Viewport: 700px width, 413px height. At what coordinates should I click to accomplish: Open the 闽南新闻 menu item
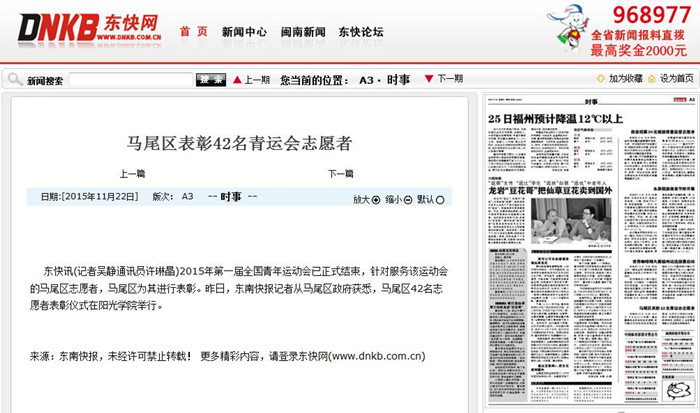pyautogui.click(x=303, y=32)
